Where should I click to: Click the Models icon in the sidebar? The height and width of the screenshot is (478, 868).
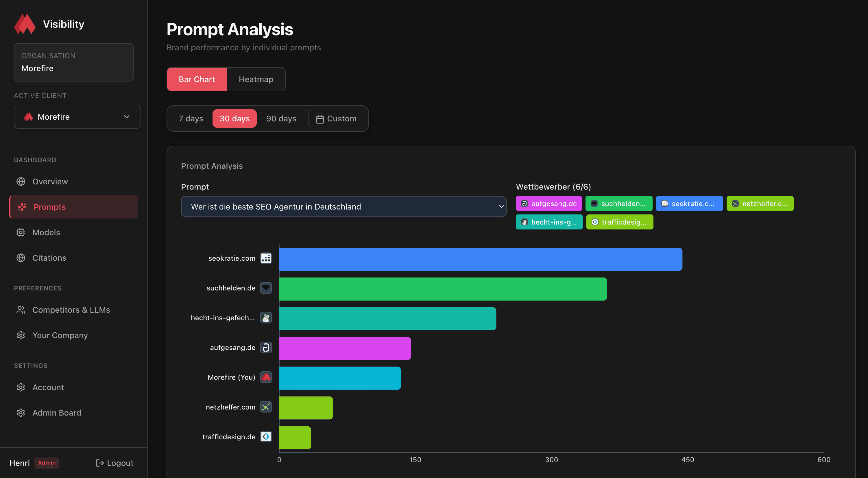[x=21, y=232]
